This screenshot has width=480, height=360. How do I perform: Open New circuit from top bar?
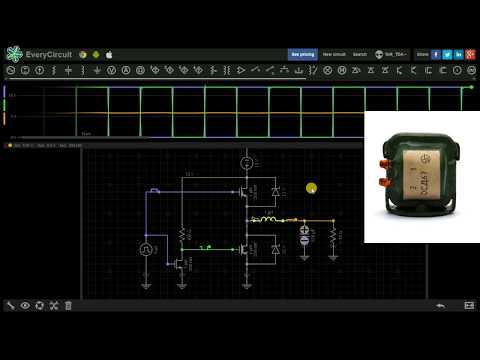(x=334, y=54)
